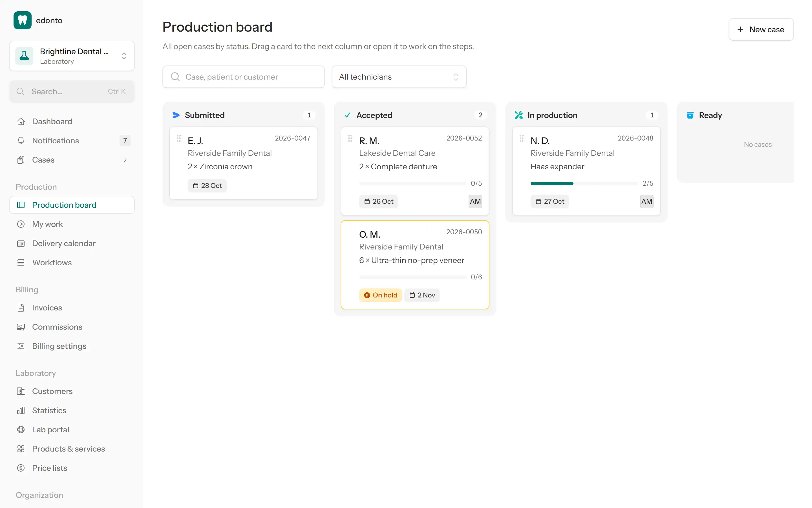812x508 pixels.
Task: Create a New case
Action: [761, 30]
